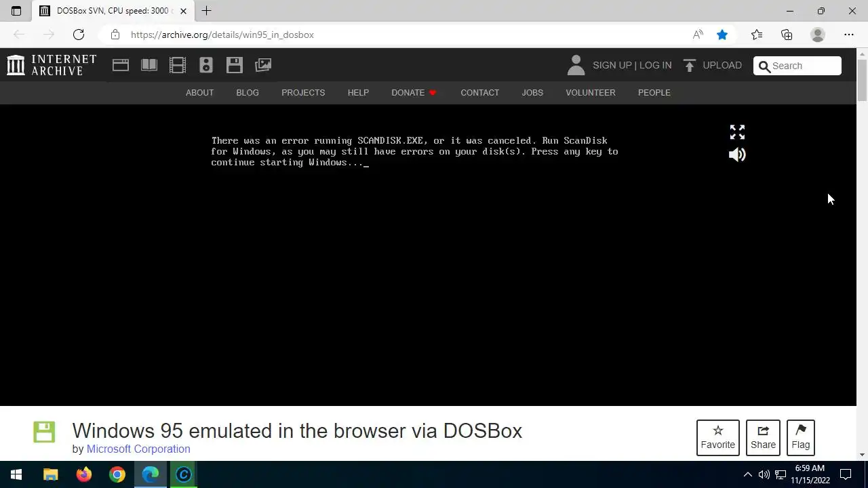Viewport: 868px width, 488px height.
Task: Open the tab actions menu icon
Action: pyautogui.click(x=16, y=11)
